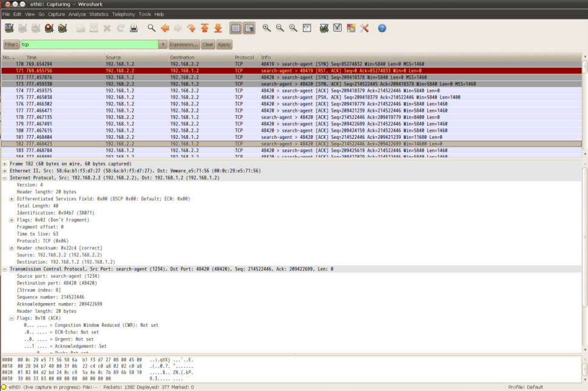
Task: Open the Analyze menu
Action: click(x=77, y=14)
